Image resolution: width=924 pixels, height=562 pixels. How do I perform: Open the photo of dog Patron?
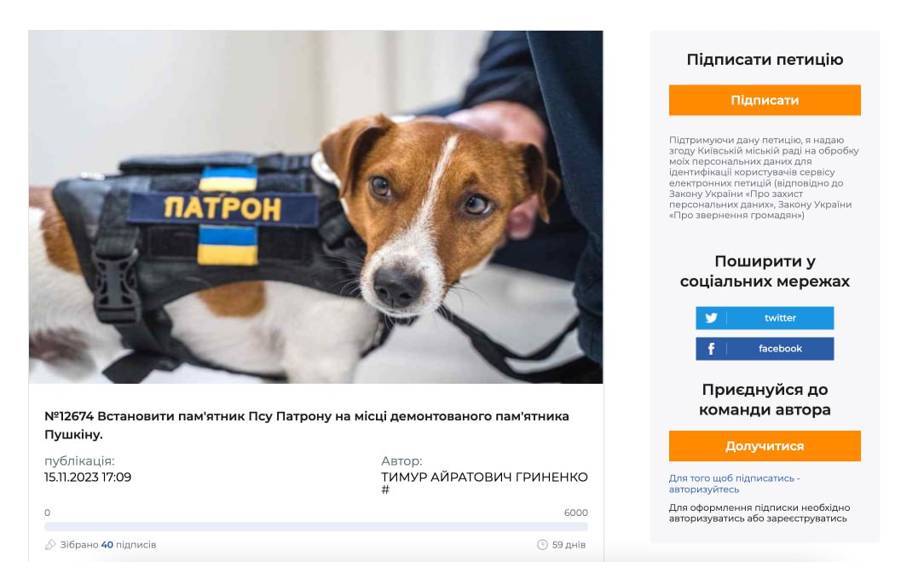pyautogui.click(x=316, y=207)
